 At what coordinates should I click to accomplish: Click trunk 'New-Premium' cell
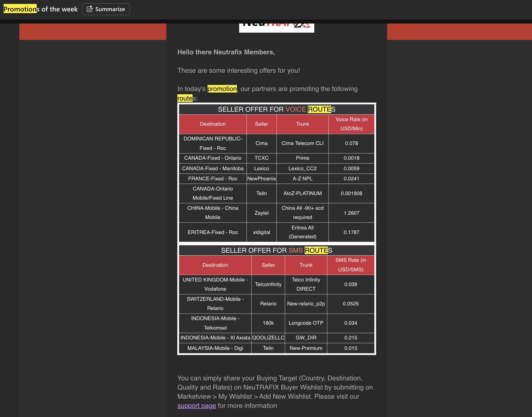coord(306,348)
